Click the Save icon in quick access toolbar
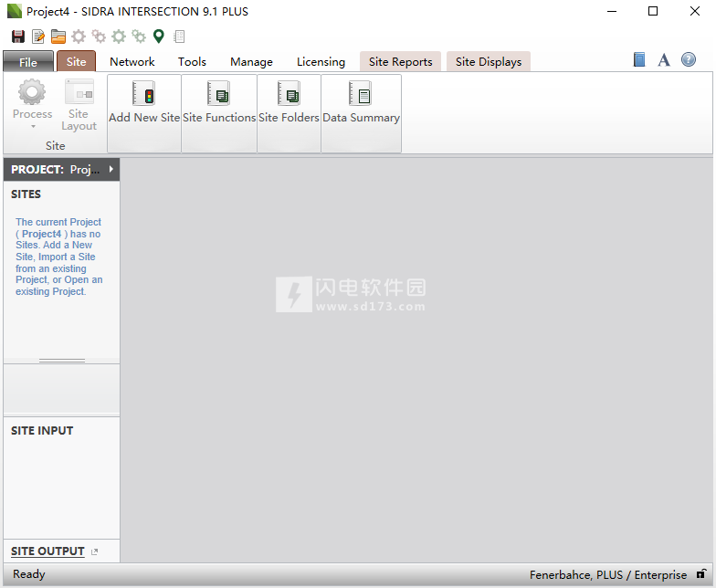716x588 pixels. pos(18,37)
